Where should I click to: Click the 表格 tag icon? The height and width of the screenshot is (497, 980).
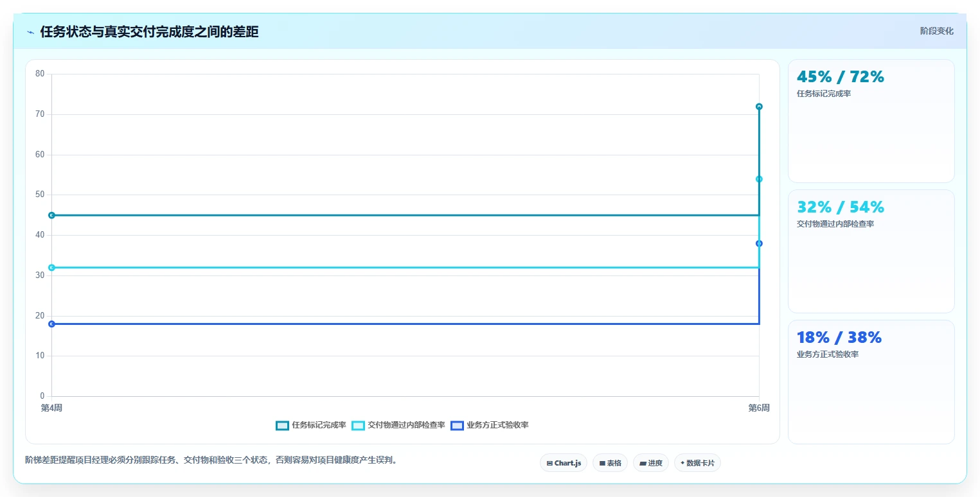coord(602,463)
